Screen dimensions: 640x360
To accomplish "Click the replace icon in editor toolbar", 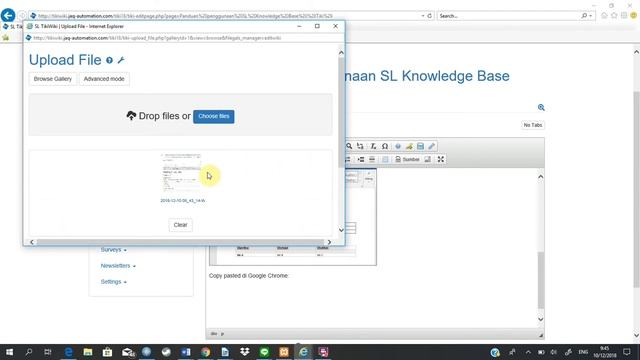I will tap(360, 146).
